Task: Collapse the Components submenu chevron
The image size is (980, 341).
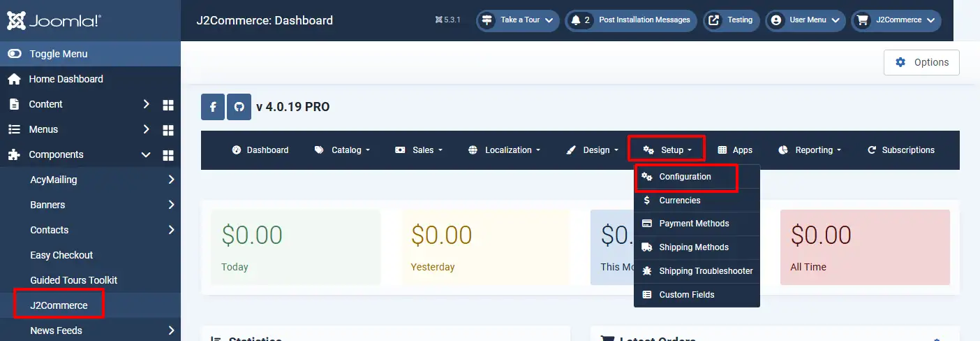Action: click(146, 154)
